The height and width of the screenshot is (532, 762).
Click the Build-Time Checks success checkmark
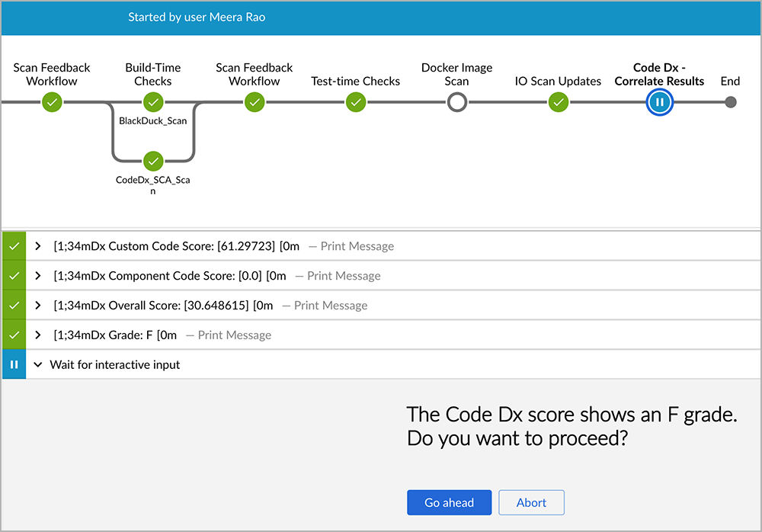tap(152, 101)
